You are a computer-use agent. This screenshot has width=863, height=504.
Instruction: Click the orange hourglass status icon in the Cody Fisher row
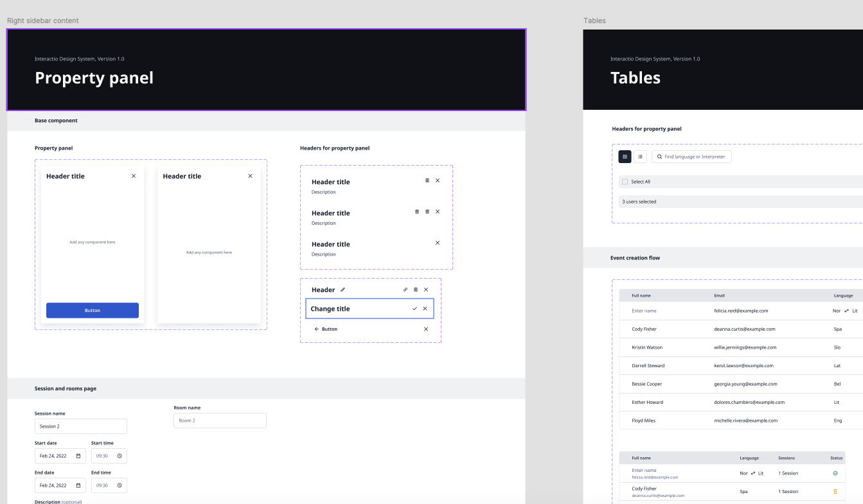coord(835,492)
